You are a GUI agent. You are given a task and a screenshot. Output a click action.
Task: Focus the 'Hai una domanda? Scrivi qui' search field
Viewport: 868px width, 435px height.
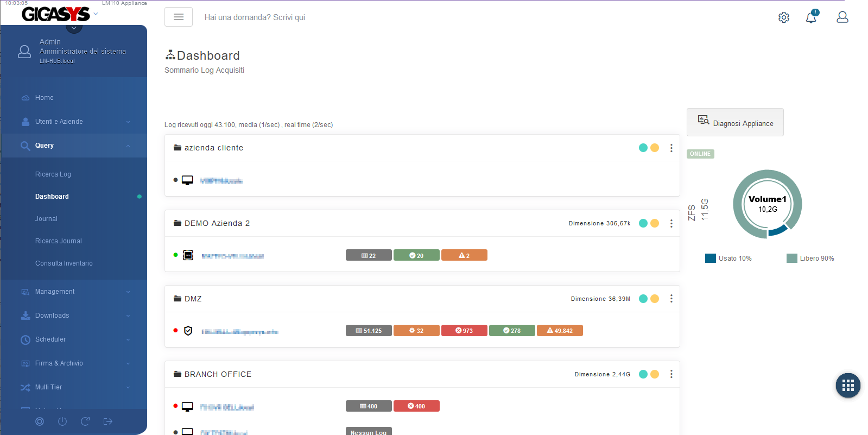point(255,17)
